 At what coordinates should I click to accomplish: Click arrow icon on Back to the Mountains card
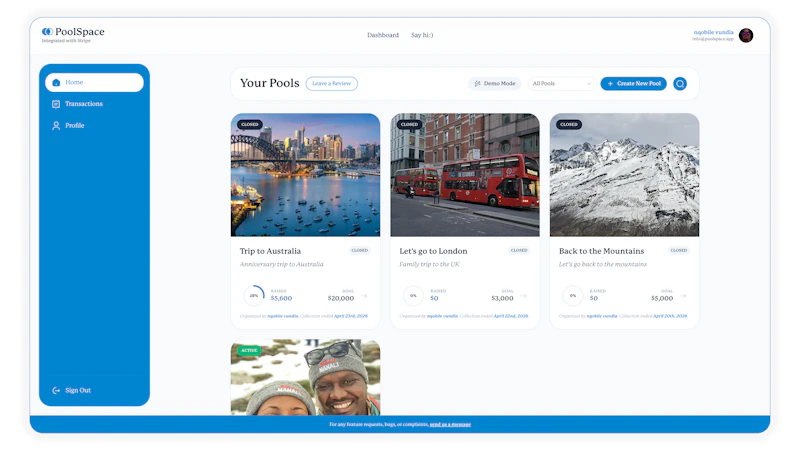point(684,296)
